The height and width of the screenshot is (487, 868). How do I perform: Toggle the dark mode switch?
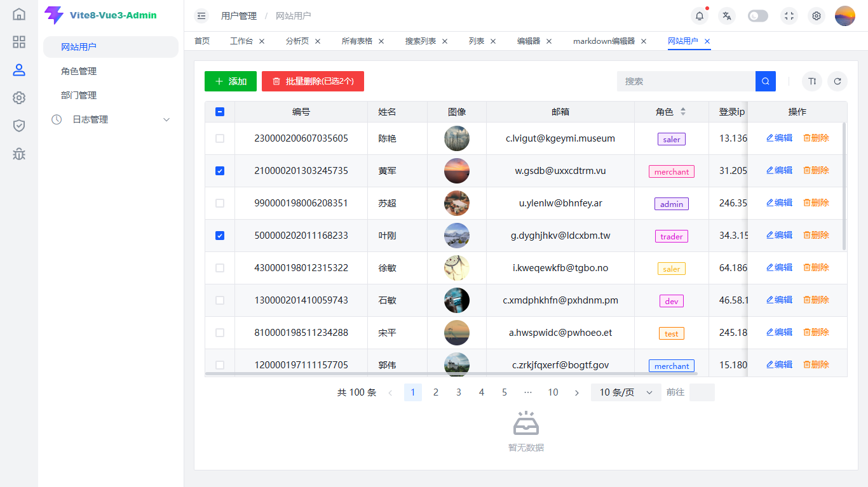pos(758,16)
